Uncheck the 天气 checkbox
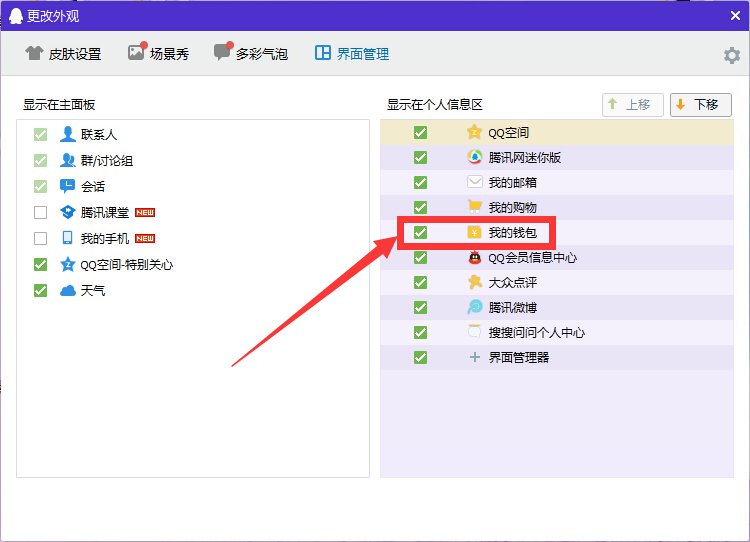Screen dimensions: 750x542 (41, 290)
